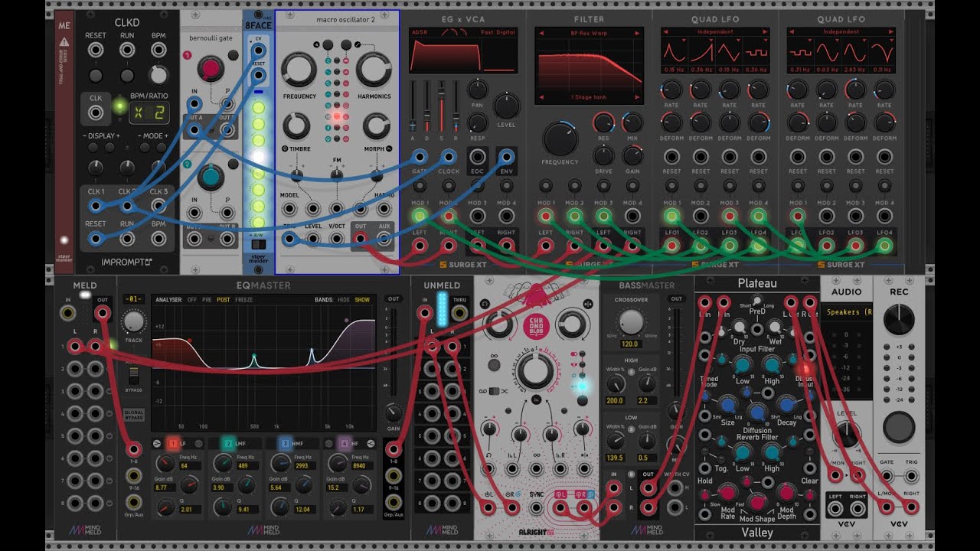Click the red band 1 LF button

tap(174, 443)
